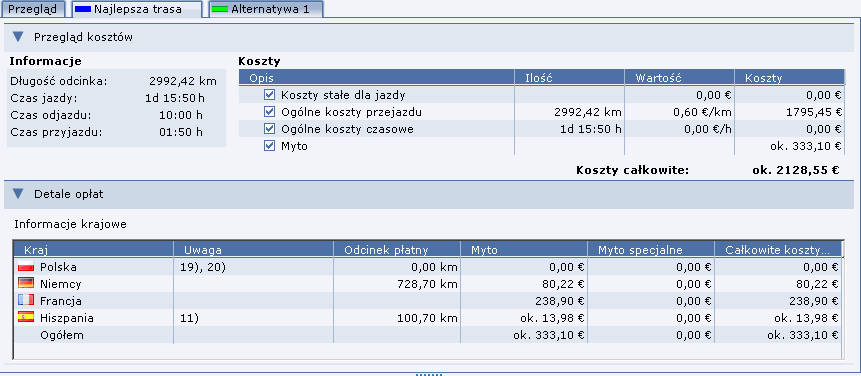The width and height of the screenshot is (861, 376).
Task: Click the blue color swatch on Najlepsza trasa
Action: coord(83,9)
